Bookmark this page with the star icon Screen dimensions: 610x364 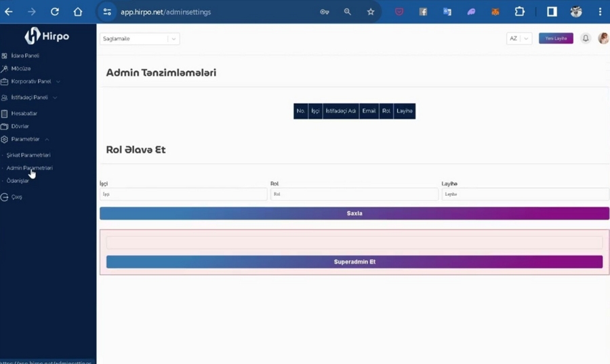coord(371,12)
